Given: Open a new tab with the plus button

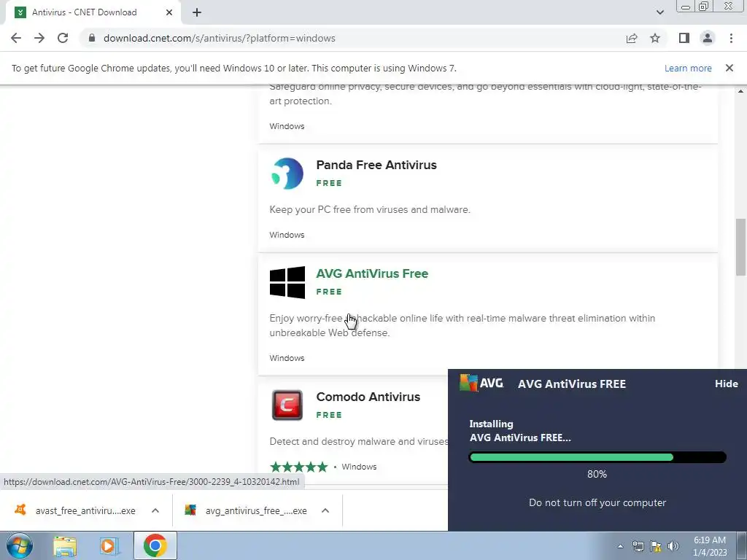Looking at the screenshot, I should pos(197,12).
